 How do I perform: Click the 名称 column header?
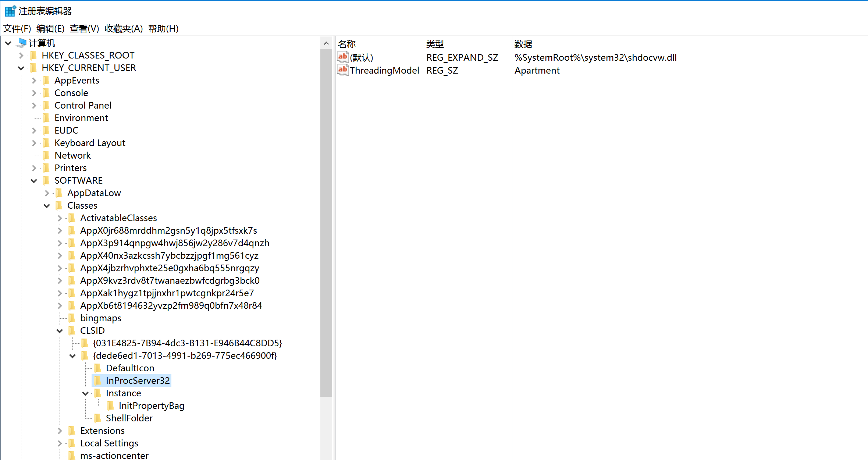pos(347,44)
